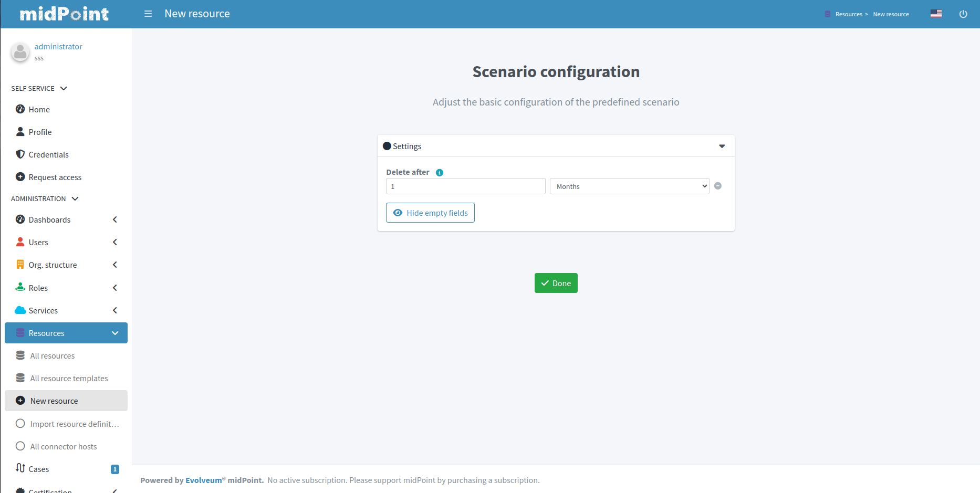Click the power/logout icon top right
This screenshot has height=493, width=980.
pyautogui.click(x=963, y=14)
